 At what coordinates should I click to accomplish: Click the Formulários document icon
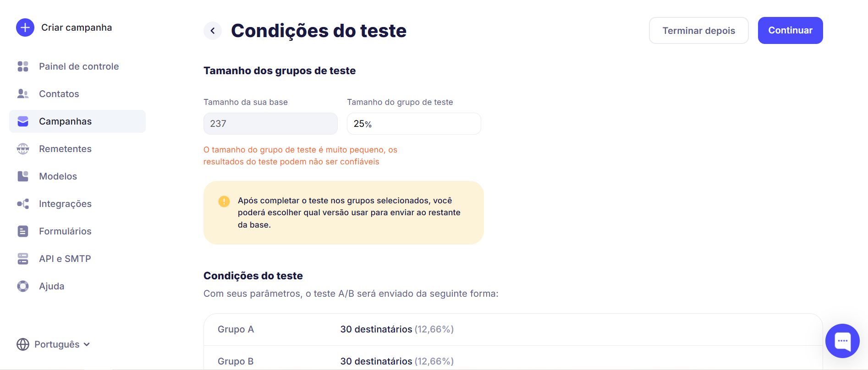coord(23,231)
